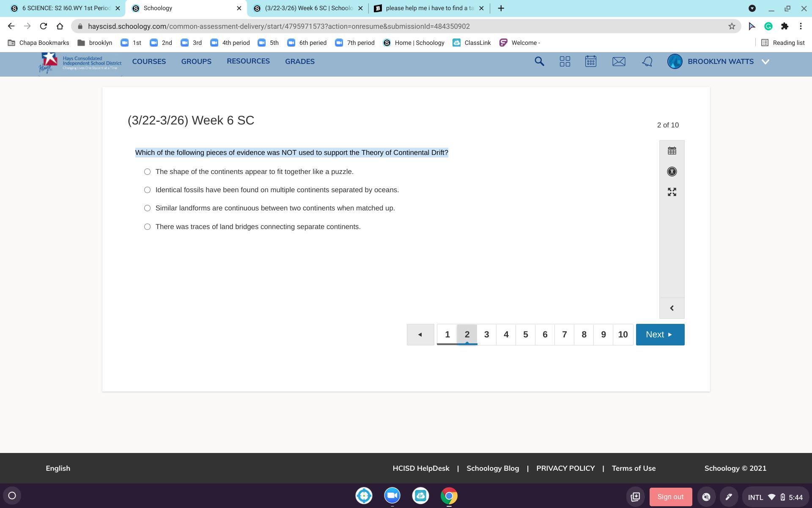Screen dimensions: 812x508
Task: Expand the Brooklyn Watts account dropdown arrow
Action: pos(765,62)
